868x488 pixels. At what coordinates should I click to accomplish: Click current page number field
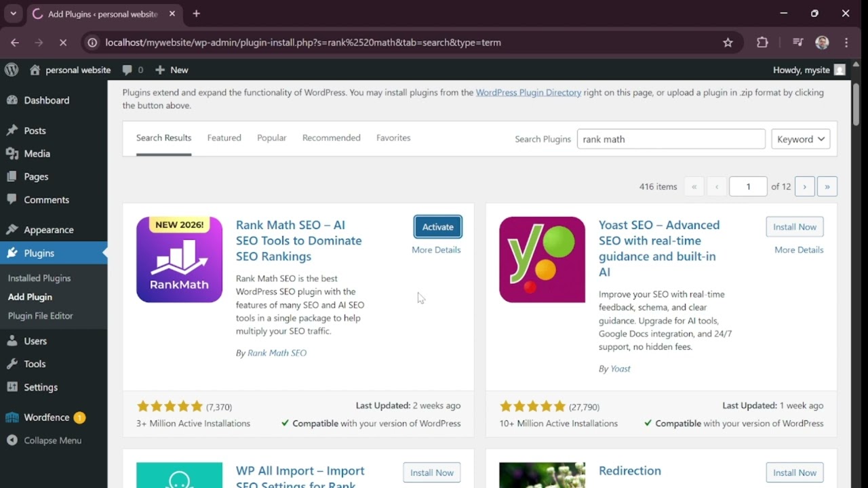tap(748, 186)
